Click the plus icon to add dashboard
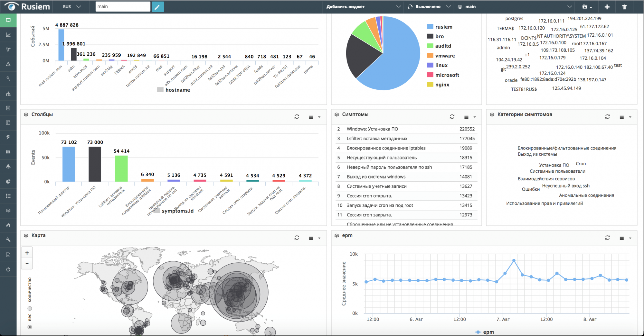 [x=607, y=7]
